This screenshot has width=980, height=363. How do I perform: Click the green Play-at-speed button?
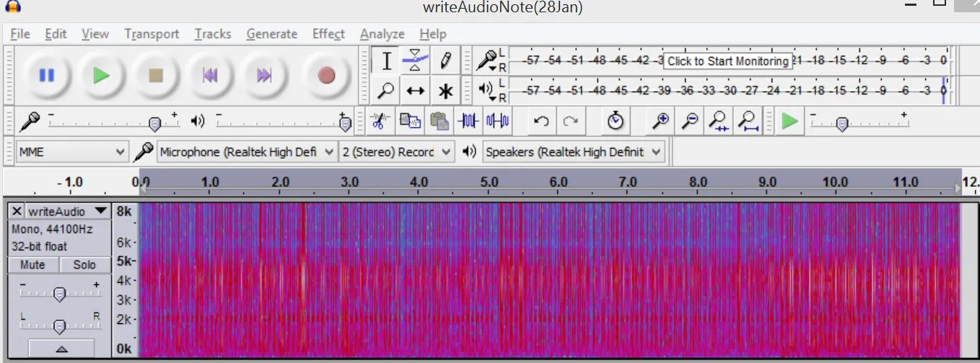pos(790,121)
